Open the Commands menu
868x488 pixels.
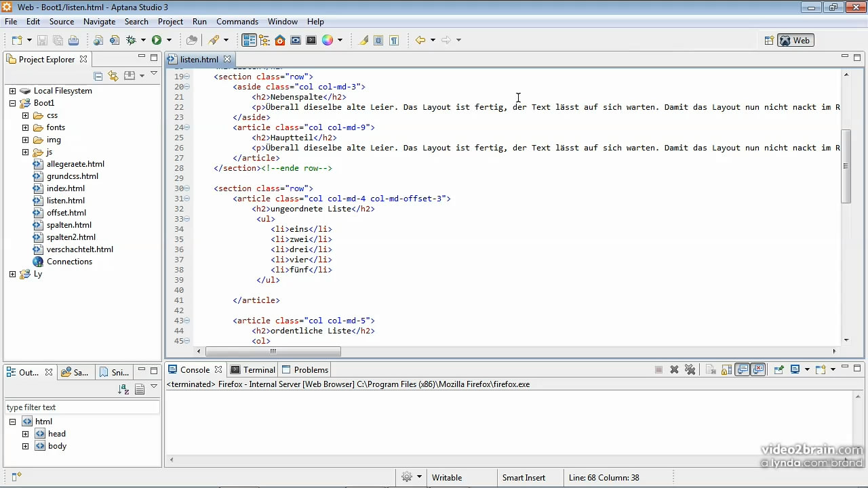[237, 22]
